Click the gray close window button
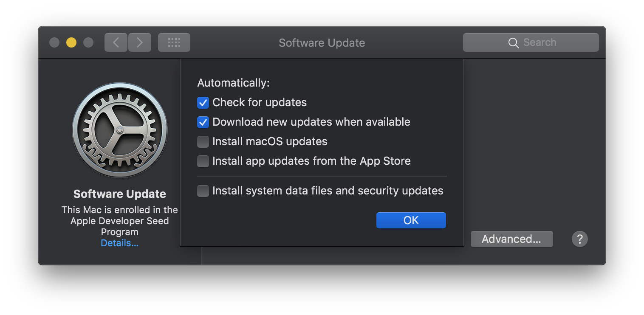The width and height of the screenshot is (644, 315). [x=54, y=42]
